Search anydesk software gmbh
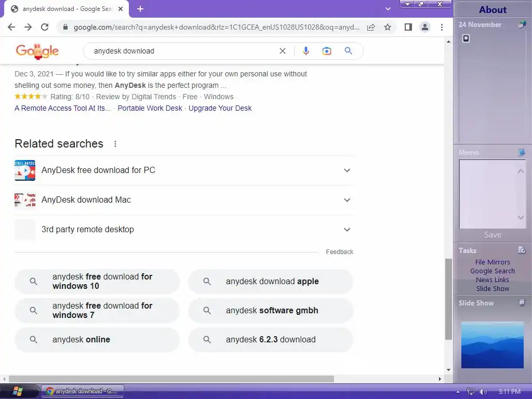This screenshot has height=399, width=532. coord(271,311)
